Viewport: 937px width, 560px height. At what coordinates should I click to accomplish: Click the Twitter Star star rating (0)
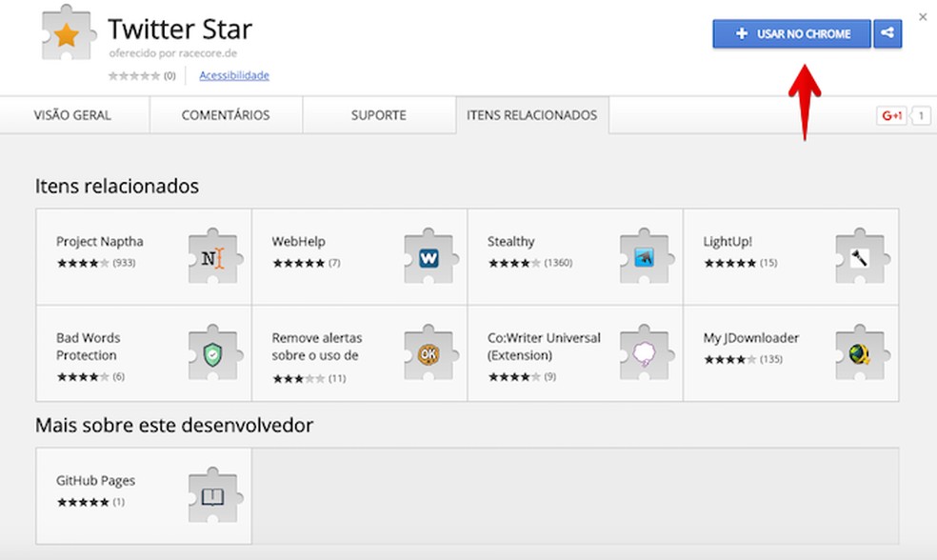click(x=142, y=76)
